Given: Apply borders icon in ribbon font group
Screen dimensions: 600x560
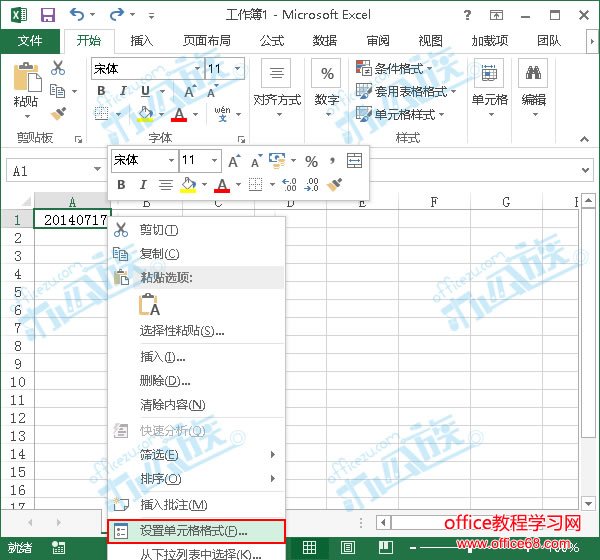Looking at the screenshot, I should point(102,113).
